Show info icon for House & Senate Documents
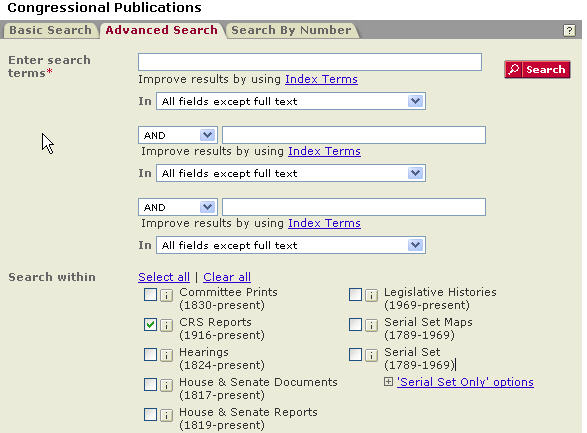587x433 pixels. [x=166, y=385]
